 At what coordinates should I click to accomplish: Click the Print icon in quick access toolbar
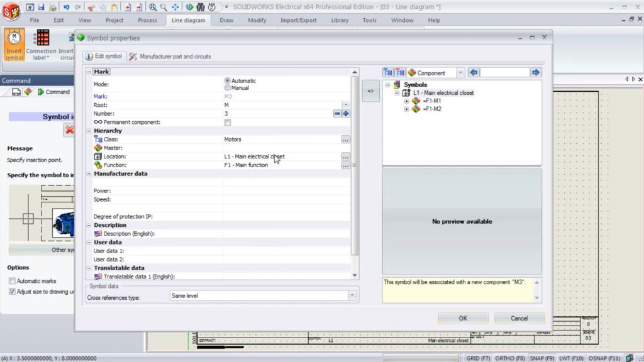(53, 7)
